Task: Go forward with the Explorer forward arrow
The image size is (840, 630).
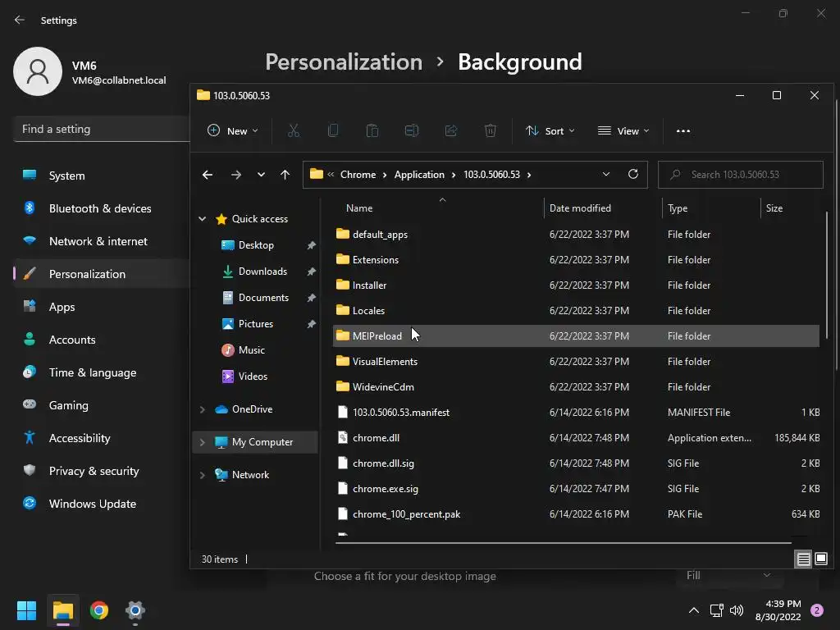Action: [235, 175]
